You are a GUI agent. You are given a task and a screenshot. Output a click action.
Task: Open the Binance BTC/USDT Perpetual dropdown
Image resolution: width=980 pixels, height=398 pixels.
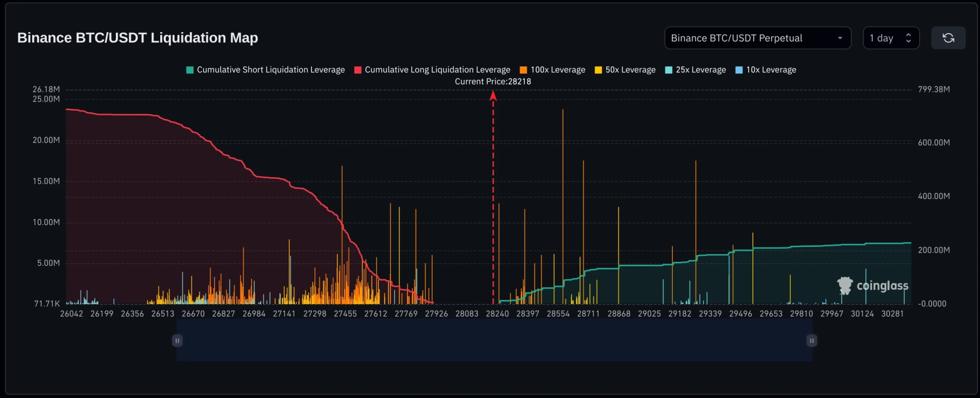(757, 38)
